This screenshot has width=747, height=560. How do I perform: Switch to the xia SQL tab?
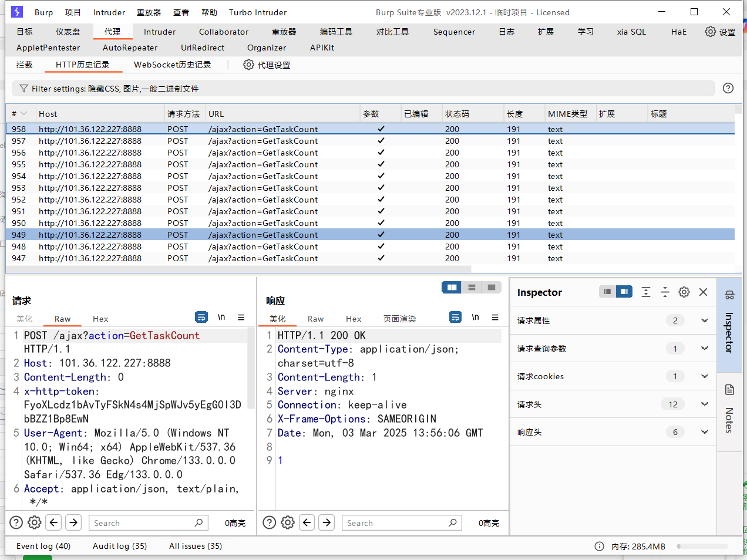[631, 32]
